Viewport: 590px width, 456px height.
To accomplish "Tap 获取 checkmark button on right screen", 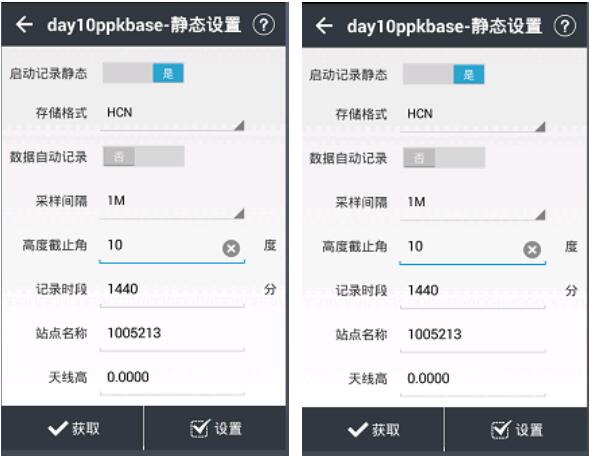I will pos(373,429).
